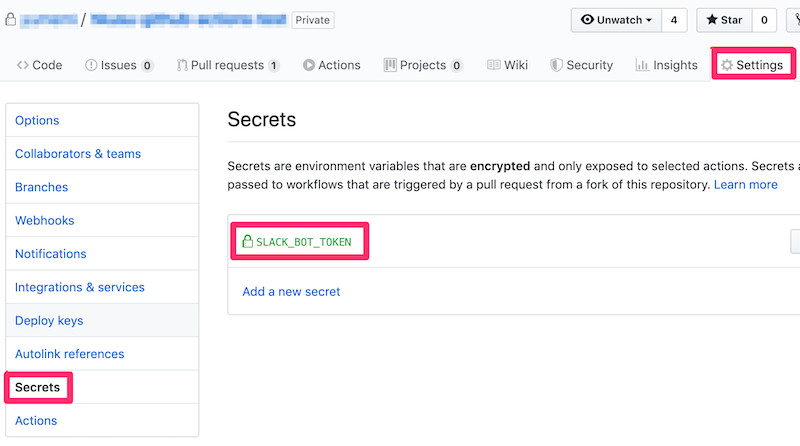The image size is (800, 446).
Task: Click the Wiki book icon
Action: coord(493,65)
